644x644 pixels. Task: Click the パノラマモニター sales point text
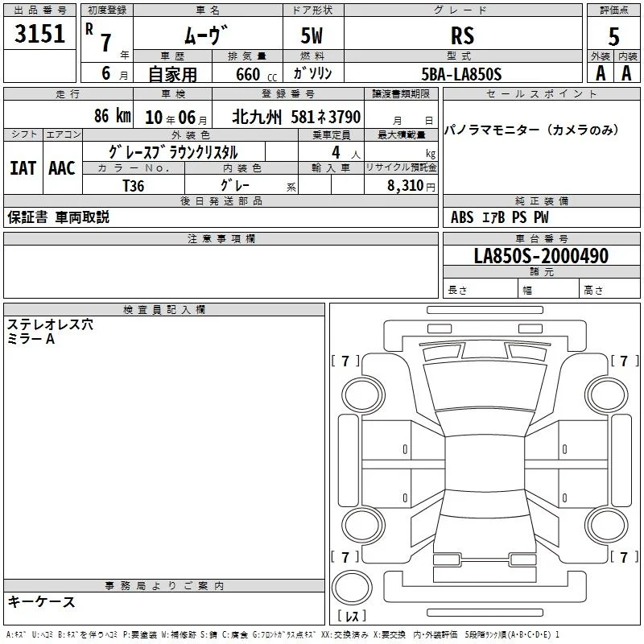[x=532, y=130]
